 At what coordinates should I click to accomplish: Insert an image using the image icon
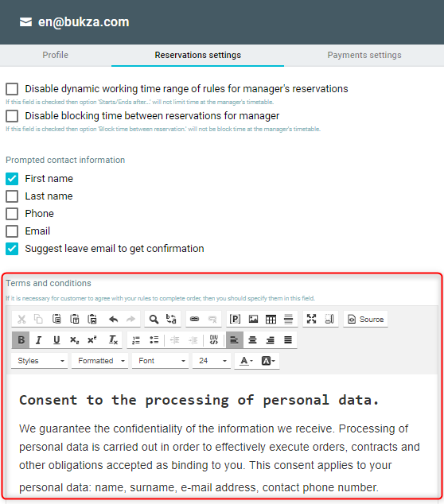coord(253,320)
